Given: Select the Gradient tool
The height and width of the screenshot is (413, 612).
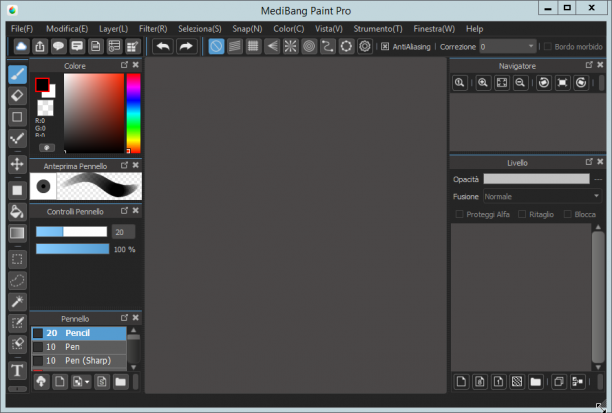Looking at the screenshot, I should tap(17, 233).
